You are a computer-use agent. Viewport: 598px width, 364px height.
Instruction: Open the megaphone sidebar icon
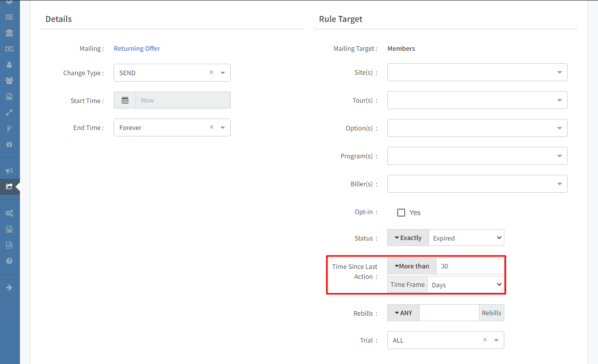click(9, 171)
